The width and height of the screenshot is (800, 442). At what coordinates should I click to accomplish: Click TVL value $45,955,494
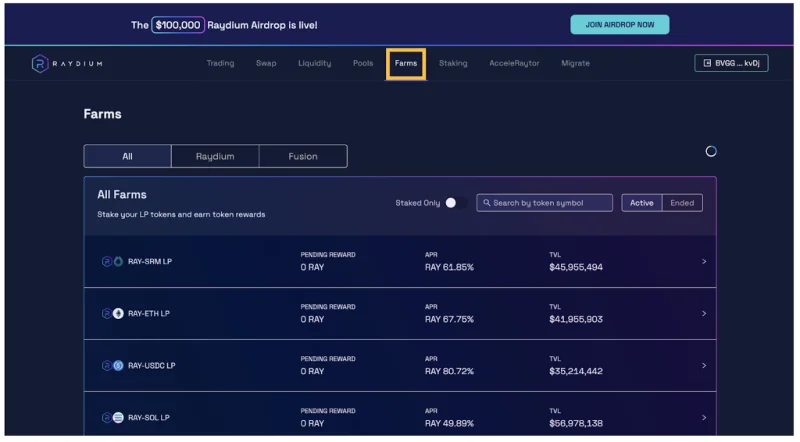(576, 267)
